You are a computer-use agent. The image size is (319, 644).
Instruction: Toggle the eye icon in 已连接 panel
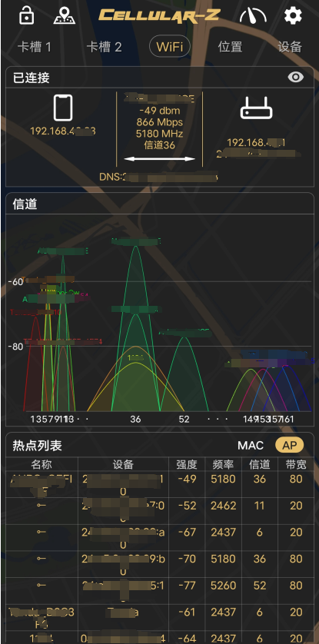tap(296, 77)
